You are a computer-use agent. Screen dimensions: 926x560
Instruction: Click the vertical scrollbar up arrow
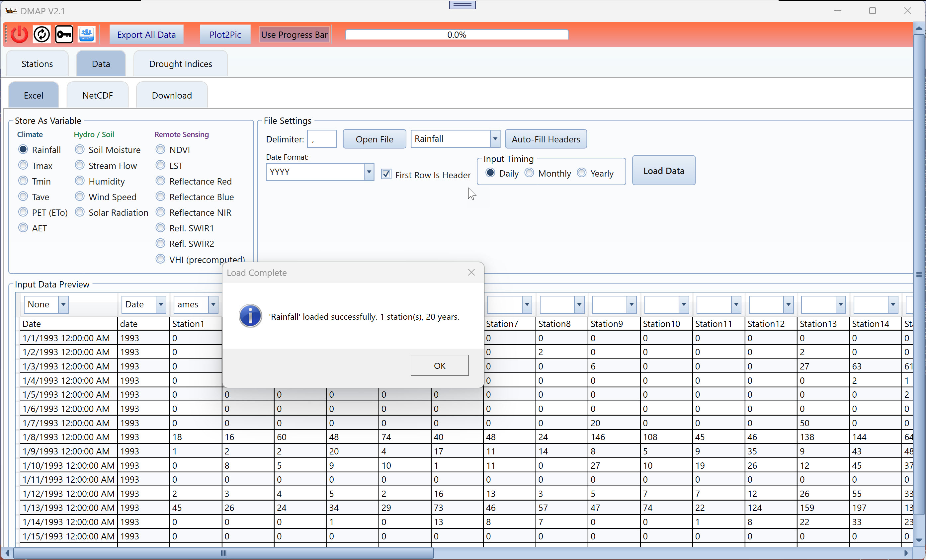[x=918, y=28]
